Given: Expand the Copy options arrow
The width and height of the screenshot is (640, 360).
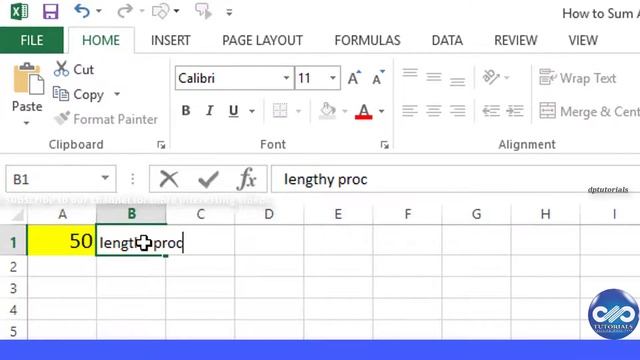Looking at the screenshot, I should (x=117, y=94).
